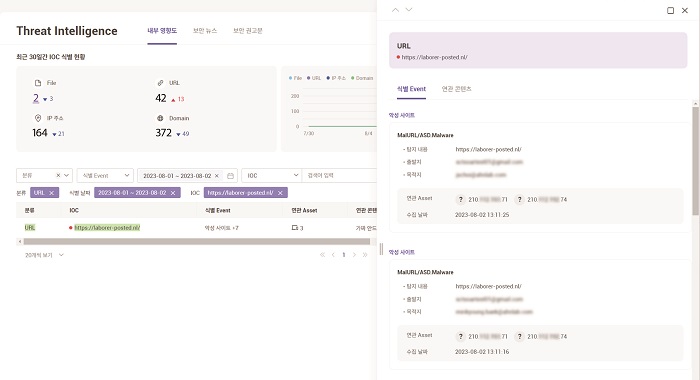This screenshot has height=380, width=700.
Task: Sort by the Event column header
Action: click(x=217, y=210)
